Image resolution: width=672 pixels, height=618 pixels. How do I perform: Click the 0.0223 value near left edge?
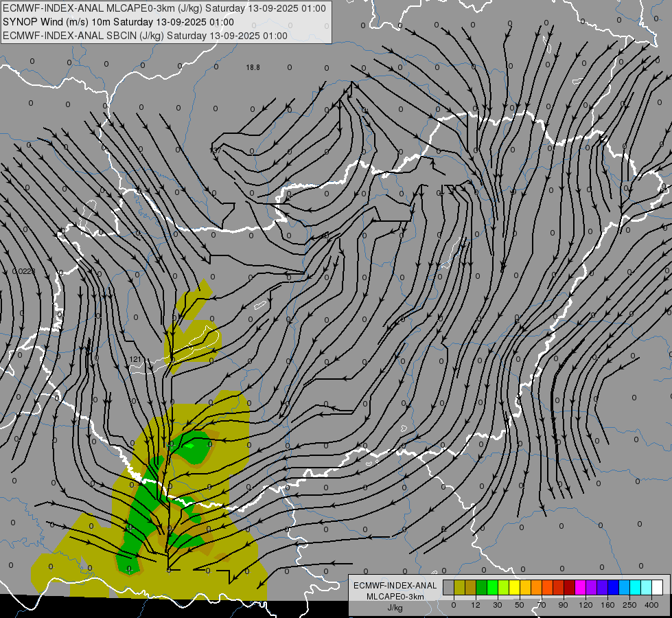[23, 271]
